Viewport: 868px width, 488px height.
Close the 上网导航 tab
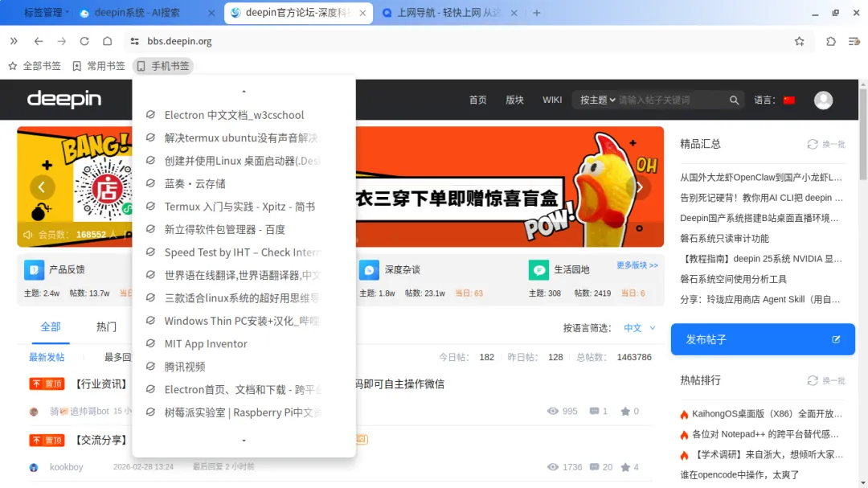coord(514,13)
